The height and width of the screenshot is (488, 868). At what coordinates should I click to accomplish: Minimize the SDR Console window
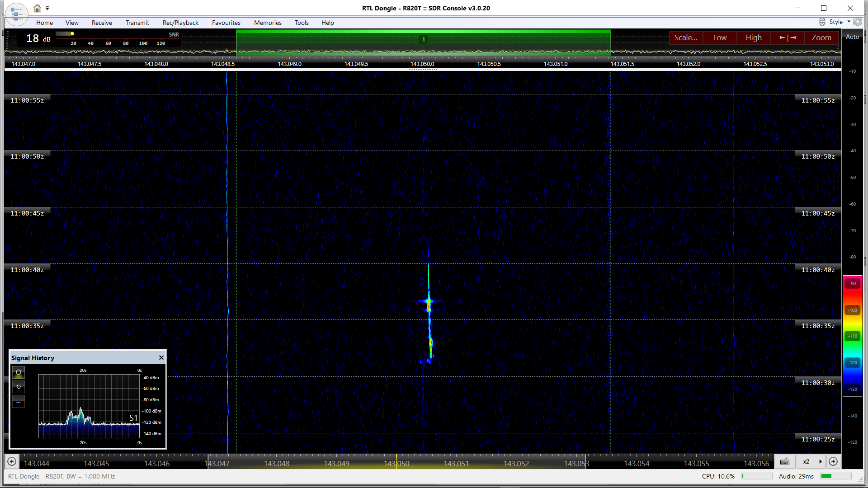797,8
